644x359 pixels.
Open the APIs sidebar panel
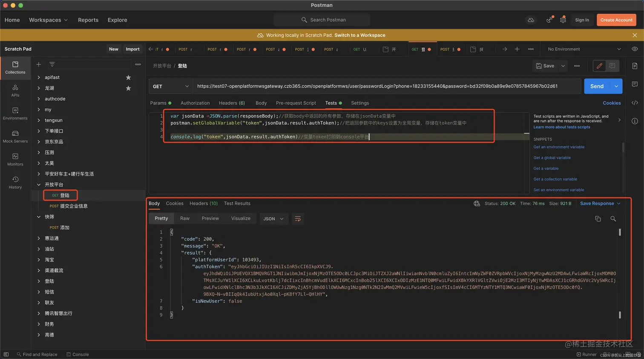pos(15,91)
